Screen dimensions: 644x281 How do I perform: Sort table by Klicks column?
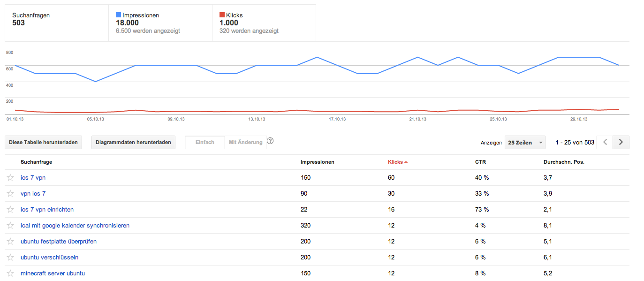(396, 162)
